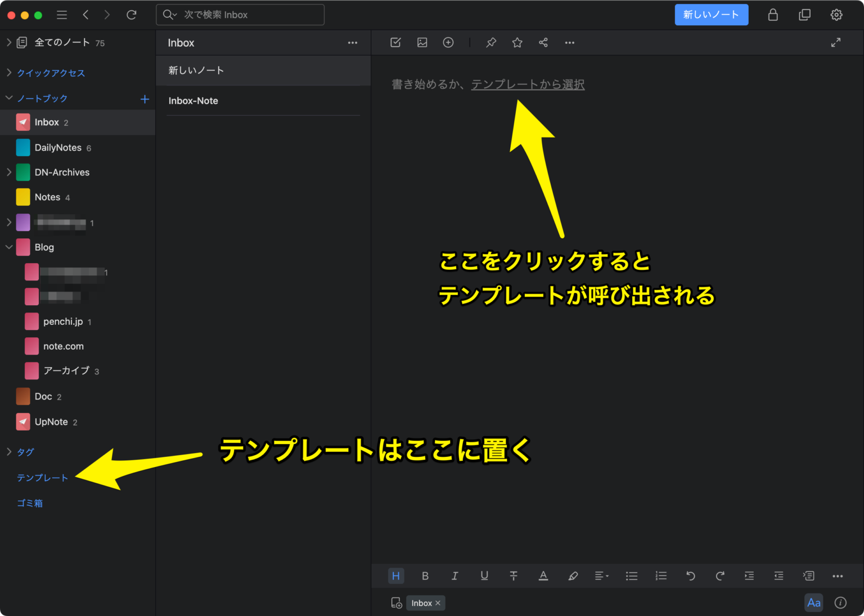This screenshot has width=864, height=616.
Task: Star the current note
Action: point(516,42)
